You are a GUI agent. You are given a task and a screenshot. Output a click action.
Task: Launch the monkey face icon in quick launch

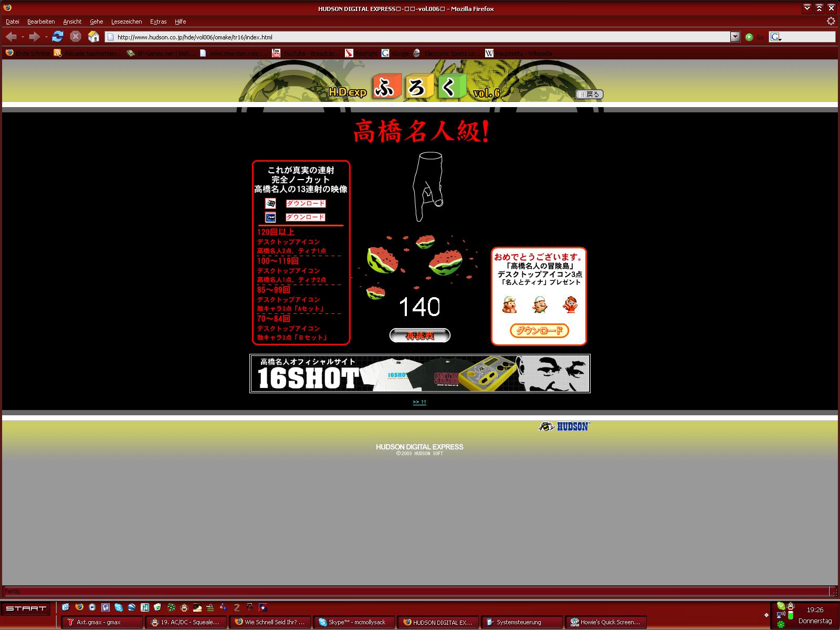(x=184, y=607)
